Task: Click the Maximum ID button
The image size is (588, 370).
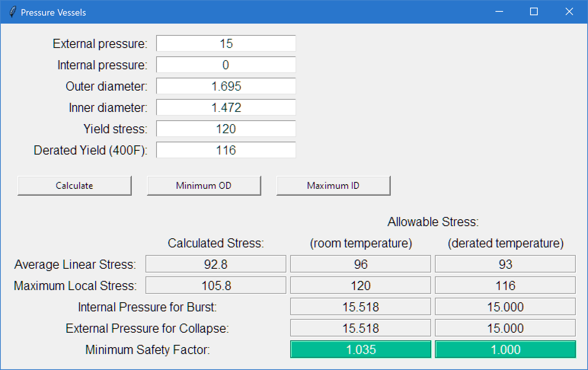Action: coord(334,186)
